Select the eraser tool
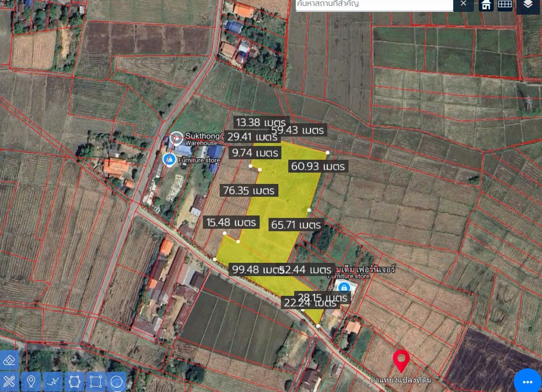 (x=9, y=360)
